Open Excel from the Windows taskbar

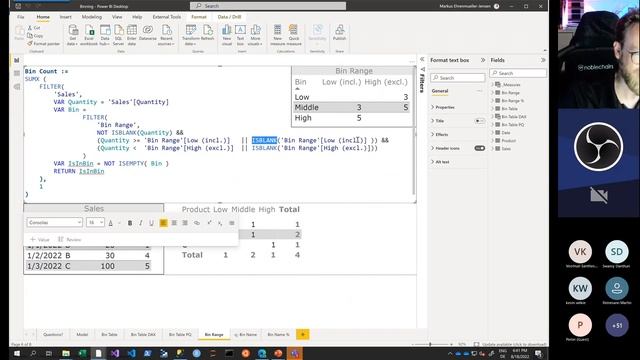pos(82,353)
